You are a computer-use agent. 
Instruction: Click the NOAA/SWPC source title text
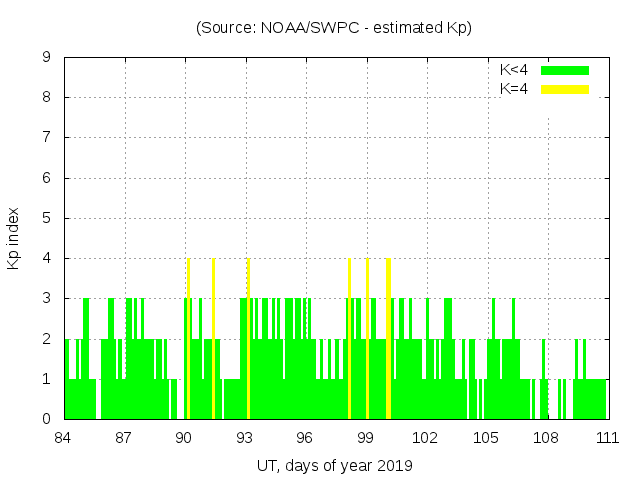[334, 28]
